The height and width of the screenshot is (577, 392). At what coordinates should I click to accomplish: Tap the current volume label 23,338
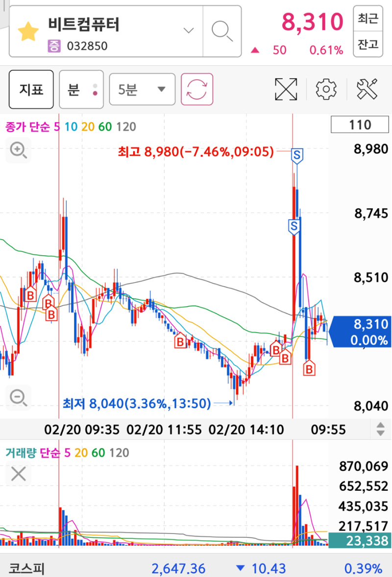click(360, 541)
